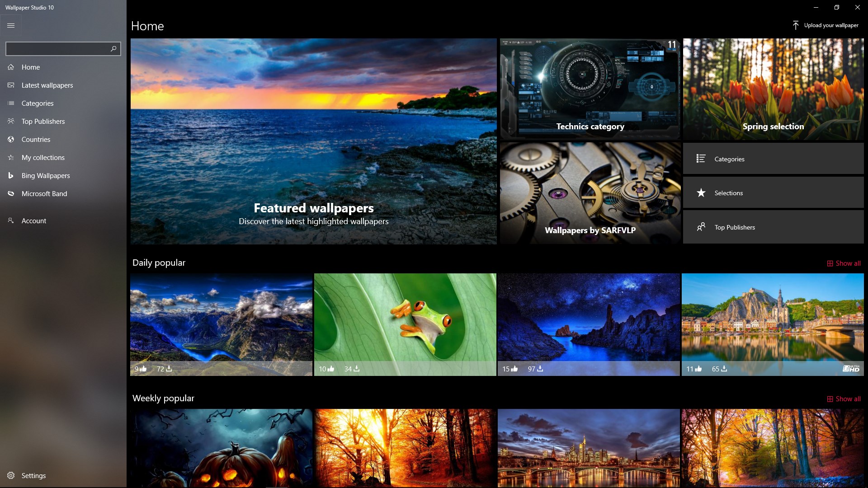Select Top Publishers in the sidebar
This screenshot has height=488, width=868.
click(x=43, y=121)
